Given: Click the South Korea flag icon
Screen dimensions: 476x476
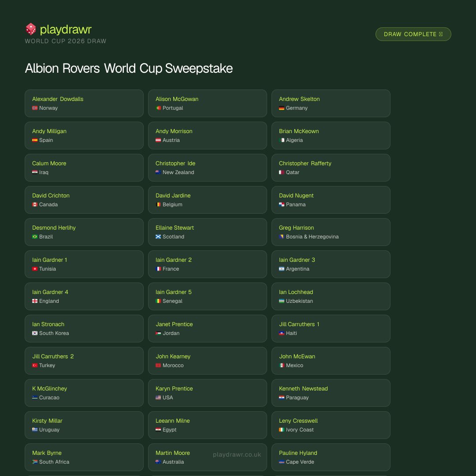Looking at the screenshot, I should [x=35, y=333].
